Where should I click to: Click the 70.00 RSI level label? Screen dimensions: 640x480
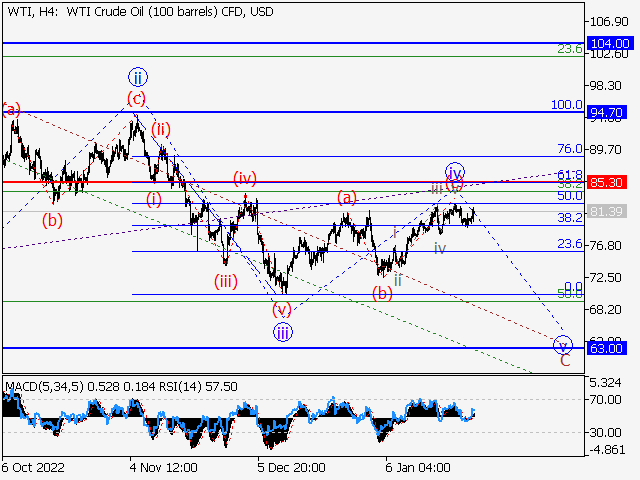[605, 400]
